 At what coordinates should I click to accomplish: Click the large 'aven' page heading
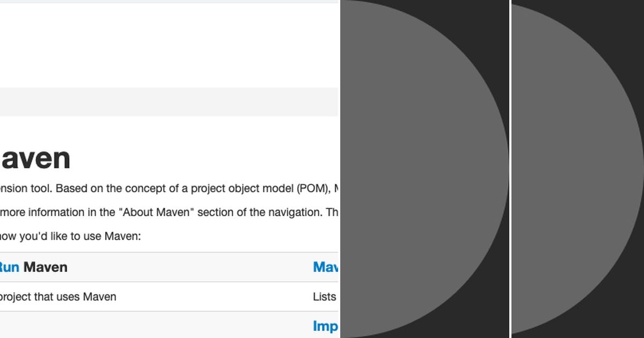(35, 157)
